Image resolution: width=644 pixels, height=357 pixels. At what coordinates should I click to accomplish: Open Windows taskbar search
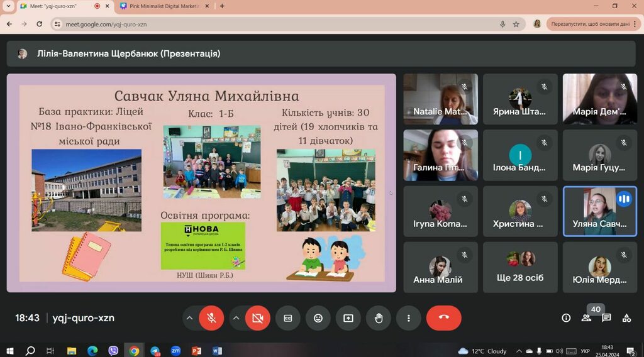pyautogui.click(x=30, y=351)
